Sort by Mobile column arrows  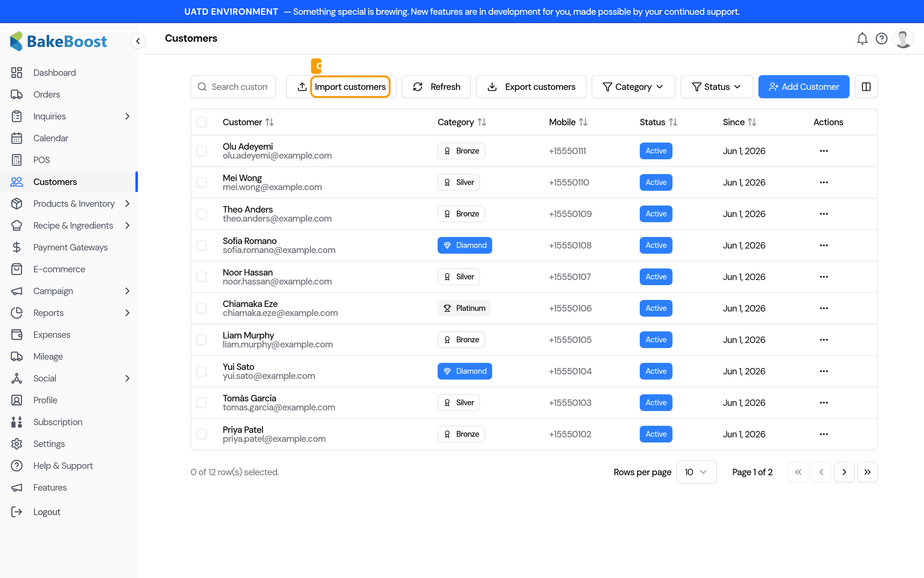pyautogui.click(x=583, y=122)
